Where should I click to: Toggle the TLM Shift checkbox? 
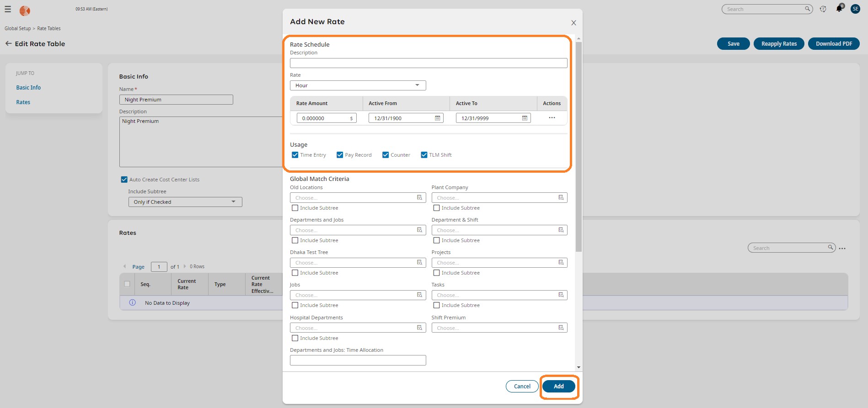click(x=424, y=155)
